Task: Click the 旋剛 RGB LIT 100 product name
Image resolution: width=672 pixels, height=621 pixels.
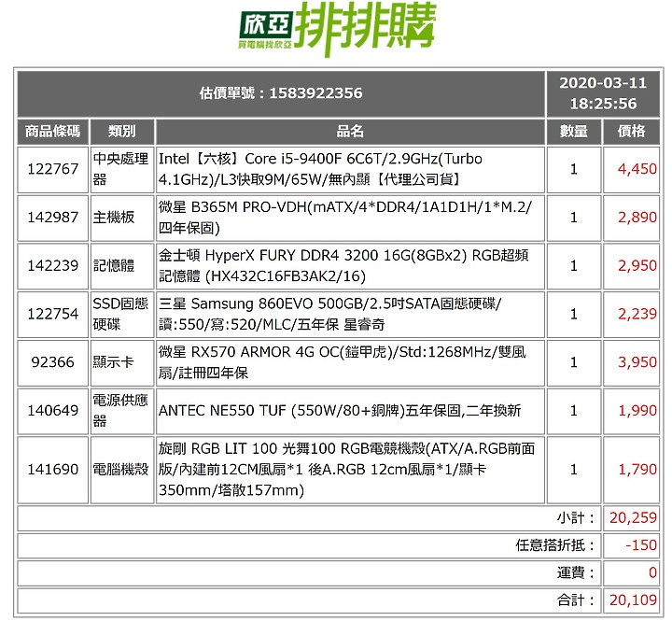Action: click(x=346, y=470)
